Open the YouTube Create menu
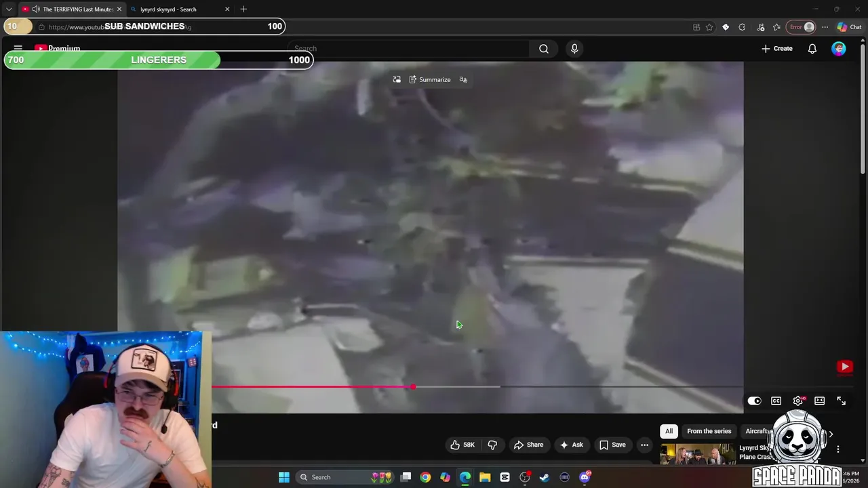This screenshot has width=868, height=488. 777,48
